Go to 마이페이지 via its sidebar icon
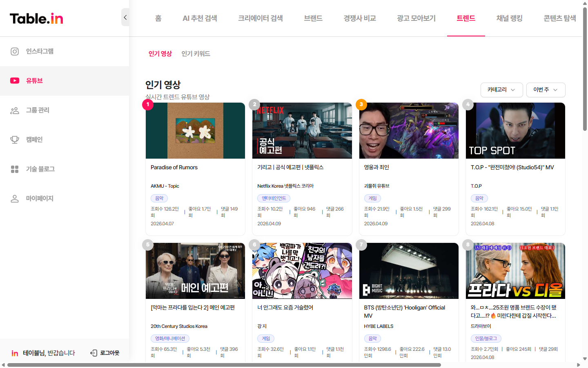Image resolution: width=588 pixels, height=368 pixels. tap(15, 198)
